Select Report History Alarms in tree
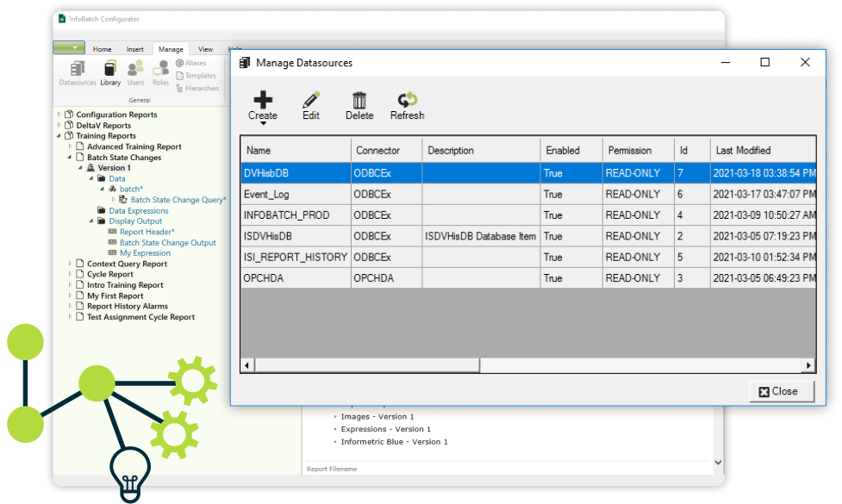842x504 pixels. click(x=128, y=306)
